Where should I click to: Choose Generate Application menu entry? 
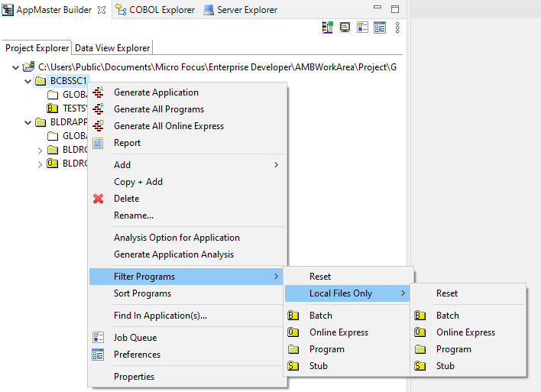coord(188,92)
